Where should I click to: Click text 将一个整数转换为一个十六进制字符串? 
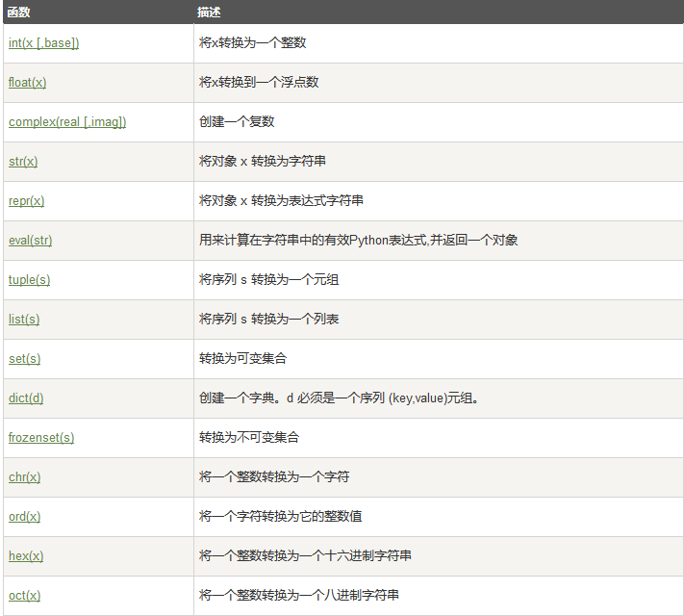click(305, 555)
